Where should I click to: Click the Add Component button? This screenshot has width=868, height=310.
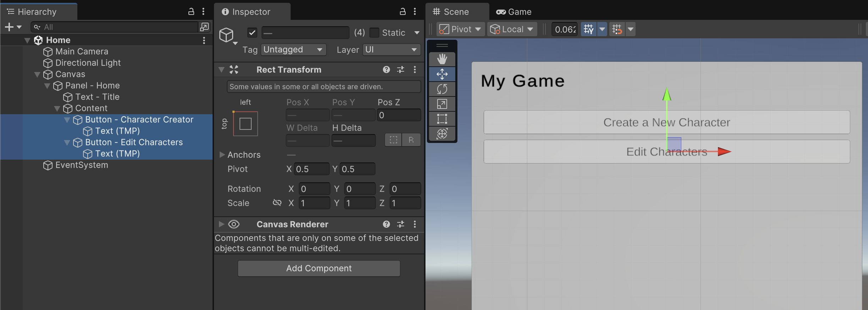(x=319, y=269)
